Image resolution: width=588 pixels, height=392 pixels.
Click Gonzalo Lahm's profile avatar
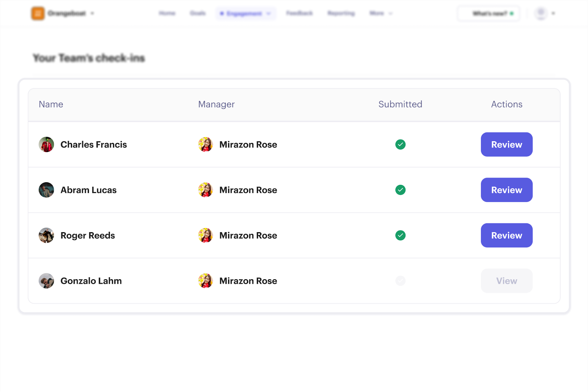(46, 281)
